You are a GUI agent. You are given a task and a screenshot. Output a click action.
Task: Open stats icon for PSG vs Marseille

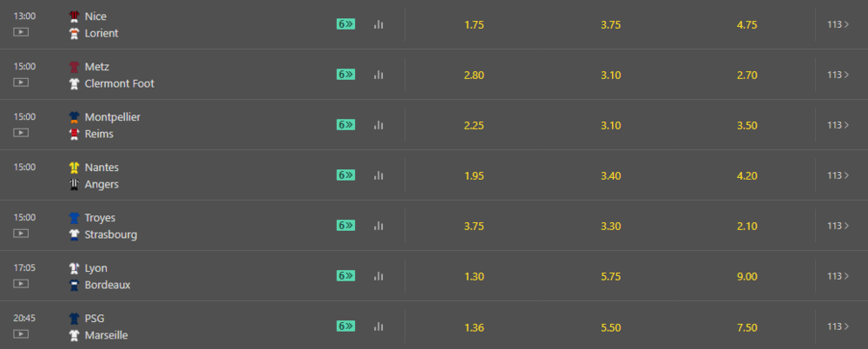click(378, 326)
